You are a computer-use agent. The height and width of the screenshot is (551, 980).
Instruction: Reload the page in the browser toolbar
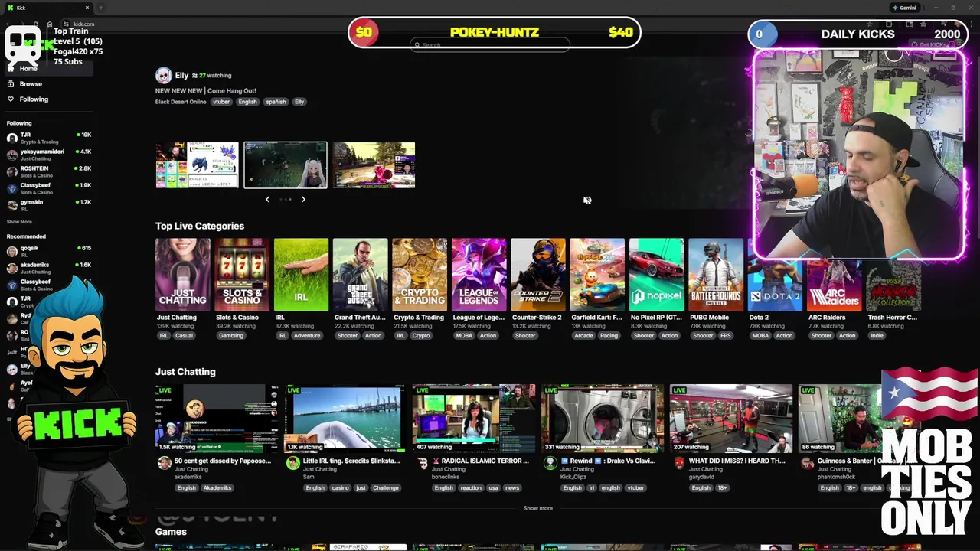click(35, 24)
